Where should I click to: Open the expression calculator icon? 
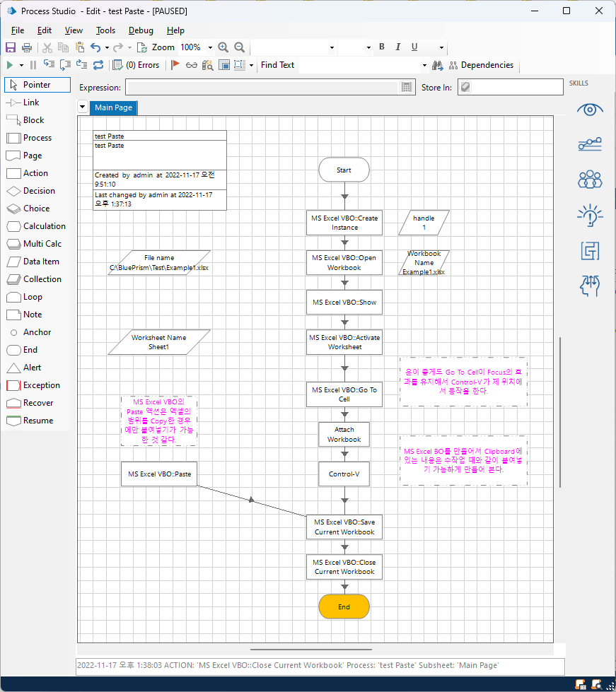407,87
